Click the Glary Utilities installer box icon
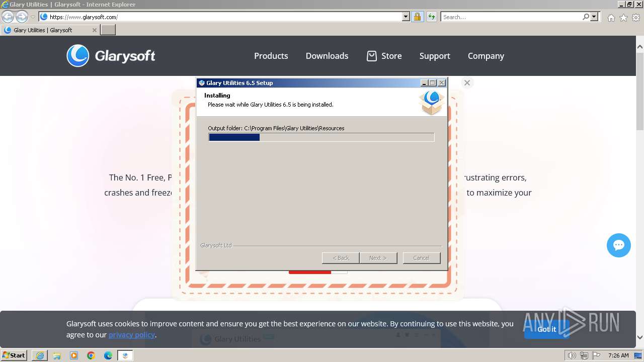The height and width of the screenshot is (362, 644). click(x=432, y=103)
